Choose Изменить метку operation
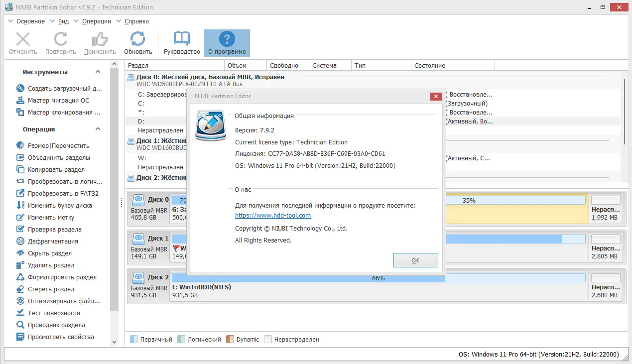The width and height of the screenshot is (632, 364). click(45, 218)
